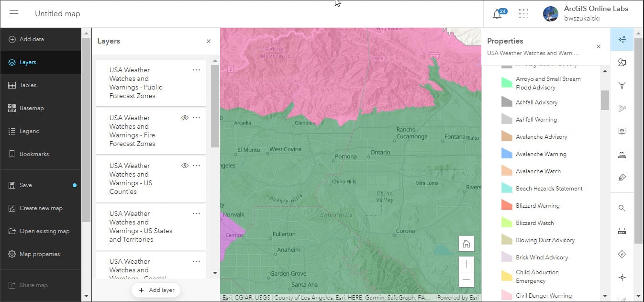The width and height of the screenshot is (644, 302).
Task: Open the Properties settings icon on right toolbar
Action: (622, 39)
